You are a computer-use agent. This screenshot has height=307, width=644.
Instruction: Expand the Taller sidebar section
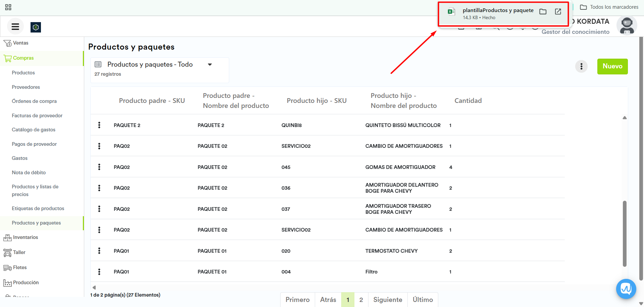click(19, 252)
